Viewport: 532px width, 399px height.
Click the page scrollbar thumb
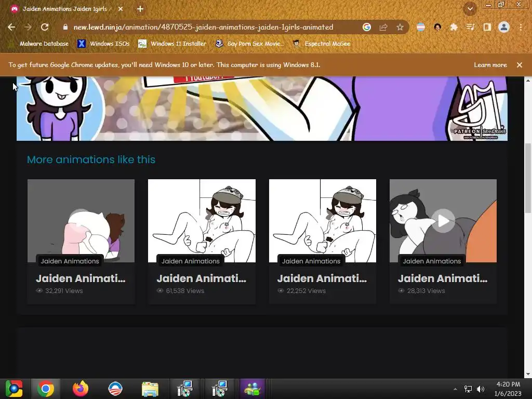pyautogui.click(x=528, y=178)
